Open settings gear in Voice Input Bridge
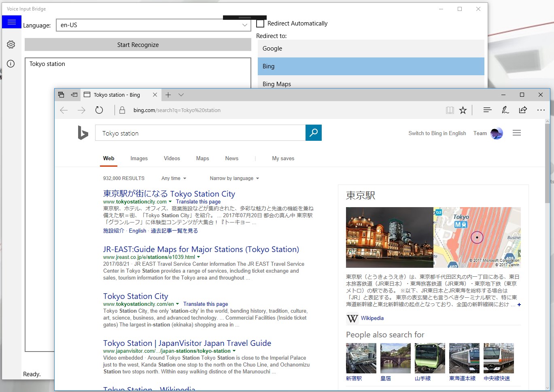 pos(11,44)
